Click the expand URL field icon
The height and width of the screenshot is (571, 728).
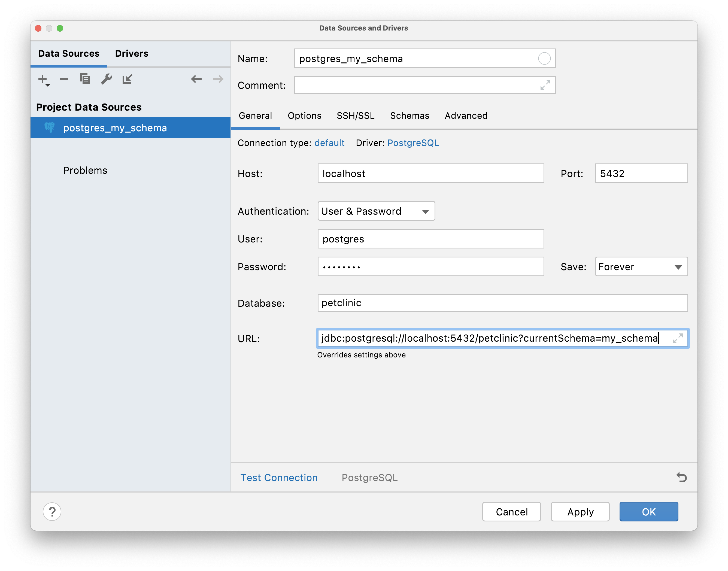[678, 339]
